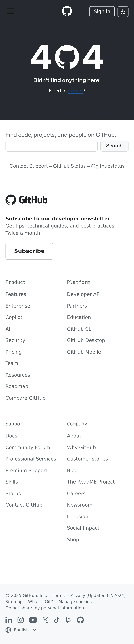Image resolution: width=134 pixels, height=644 pixels.
Task: Open GitHub's X profile icon
Action: click(x=45, y=620)
